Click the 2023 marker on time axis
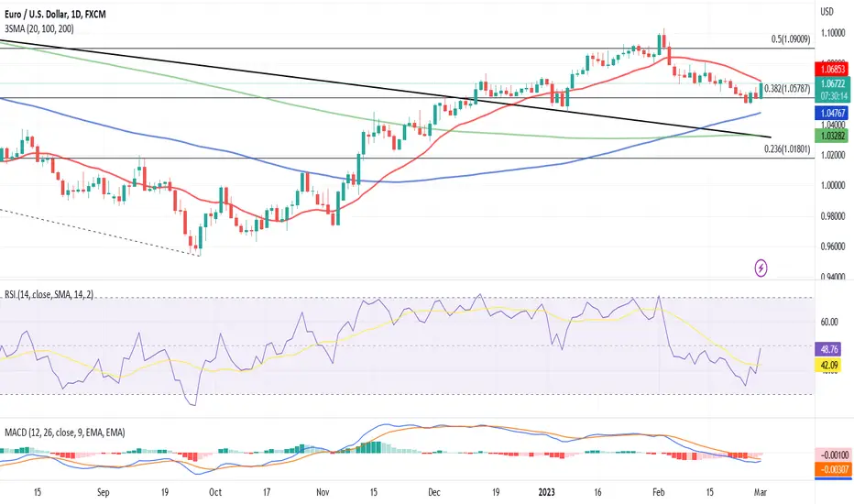Image resolution: width=854 pixels, height=504 pixels. (546, 492)
